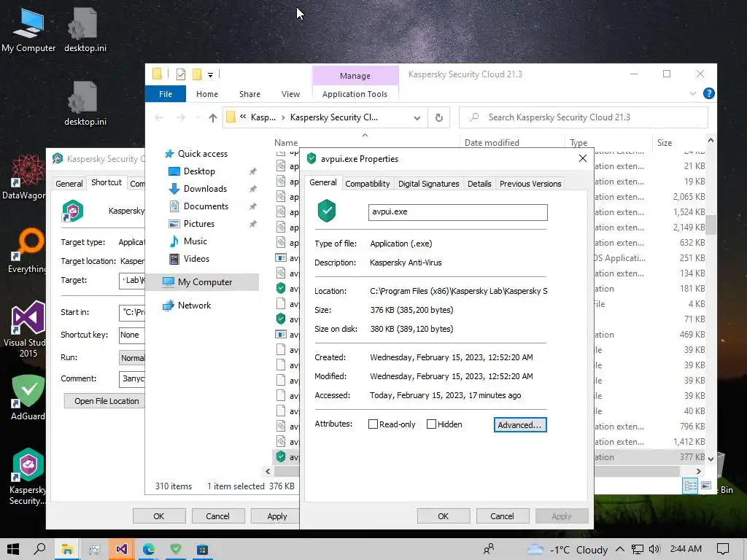
Task: Open taskbar search magnifier
Action: pos(39,549)
